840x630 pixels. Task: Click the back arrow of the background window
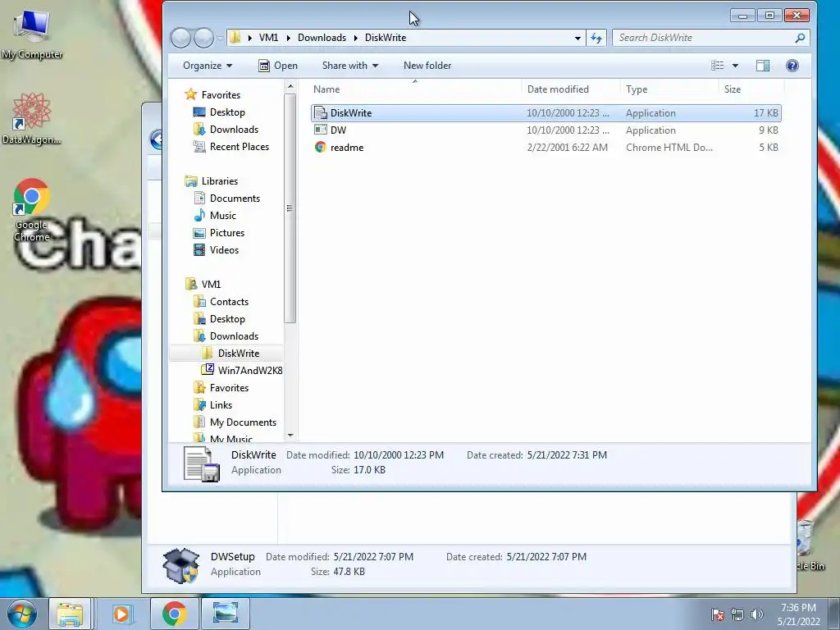point(156,139)
